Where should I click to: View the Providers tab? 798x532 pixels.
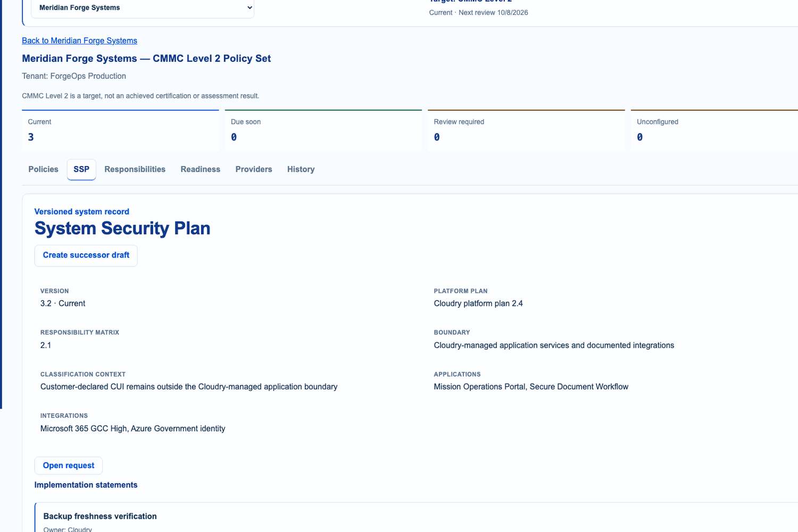[254, 169]
